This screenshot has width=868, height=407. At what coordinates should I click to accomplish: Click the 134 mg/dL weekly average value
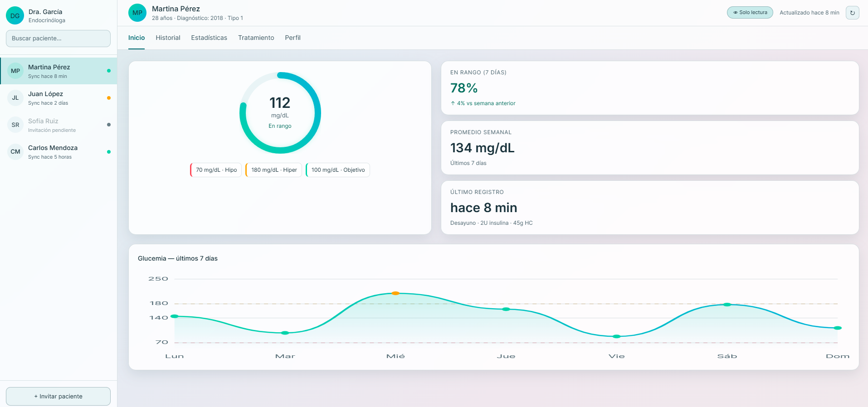pyautogui.click(x=482, y=148)
